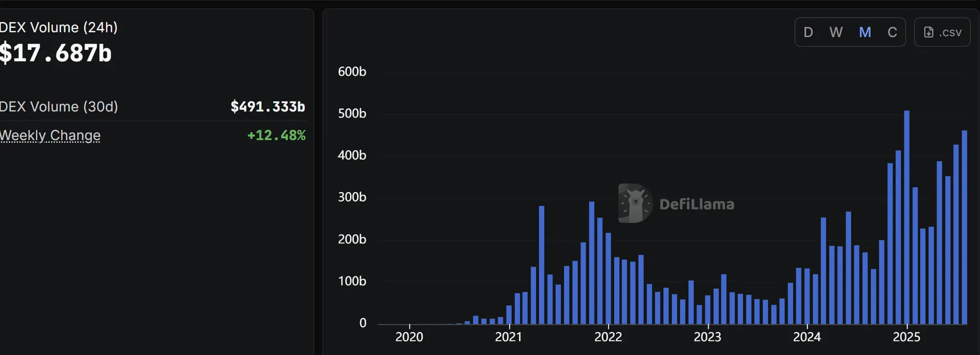Select the weekly (W) interval

pos(836,32)
